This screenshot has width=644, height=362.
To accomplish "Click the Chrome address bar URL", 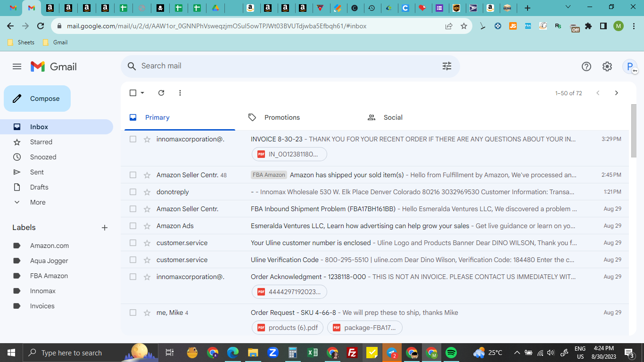I will click(x=216, y=26).
